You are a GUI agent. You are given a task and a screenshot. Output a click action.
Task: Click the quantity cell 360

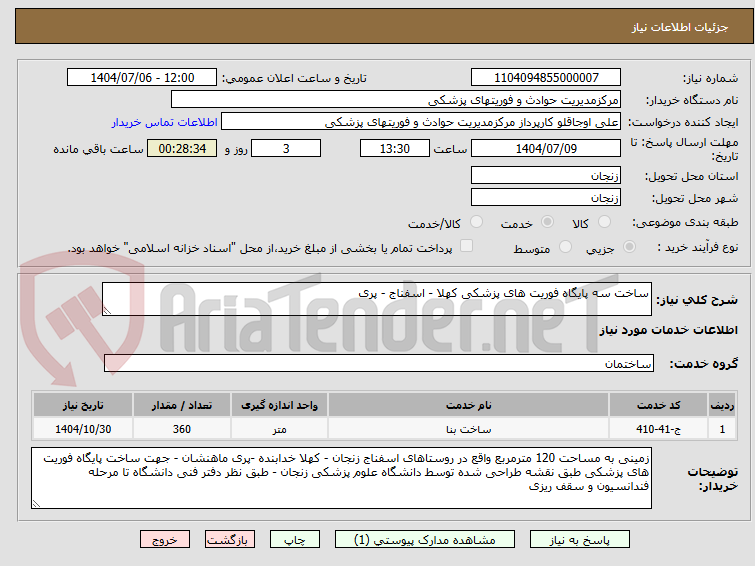click(182, 429)
